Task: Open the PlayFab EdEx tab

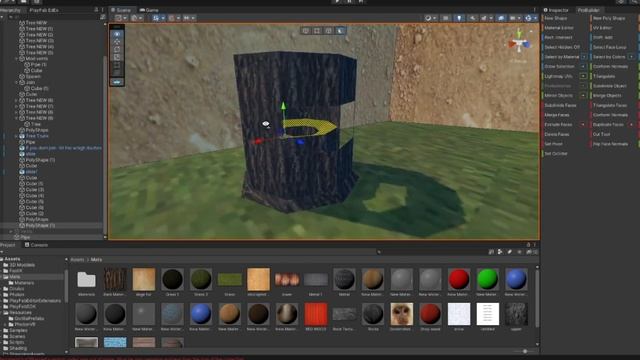Action: pos(44,10)
